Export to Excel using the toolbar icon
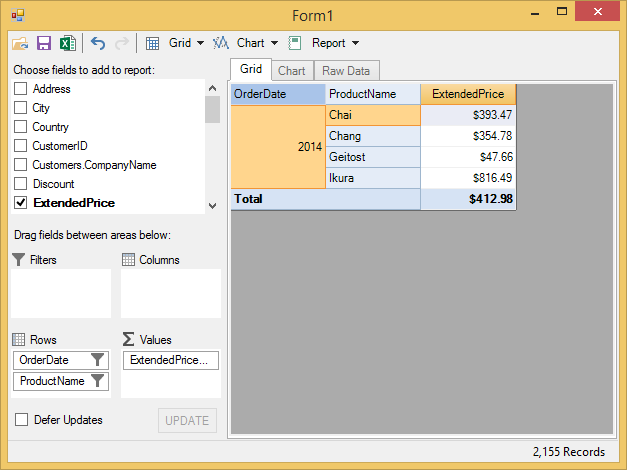This screenshot has width=627, height=470. (67, 43)
